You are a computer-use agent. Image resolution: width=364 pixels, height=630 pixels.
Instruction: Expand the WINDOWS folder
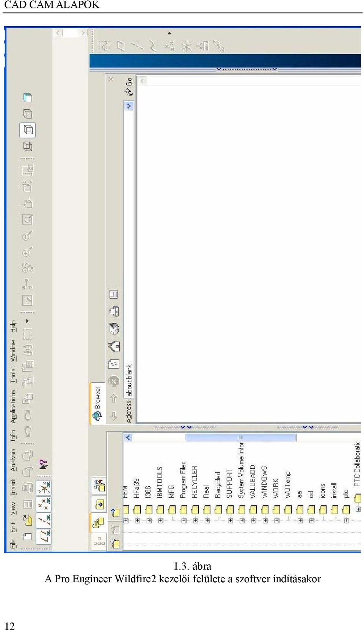coord(265,521)
